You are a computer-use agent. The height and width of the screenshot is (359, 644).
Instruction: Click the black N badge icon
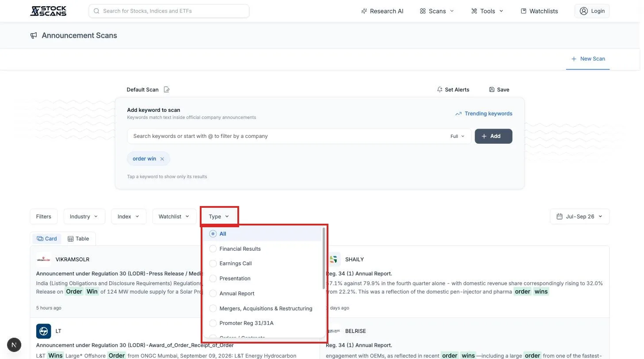point(14,345)
